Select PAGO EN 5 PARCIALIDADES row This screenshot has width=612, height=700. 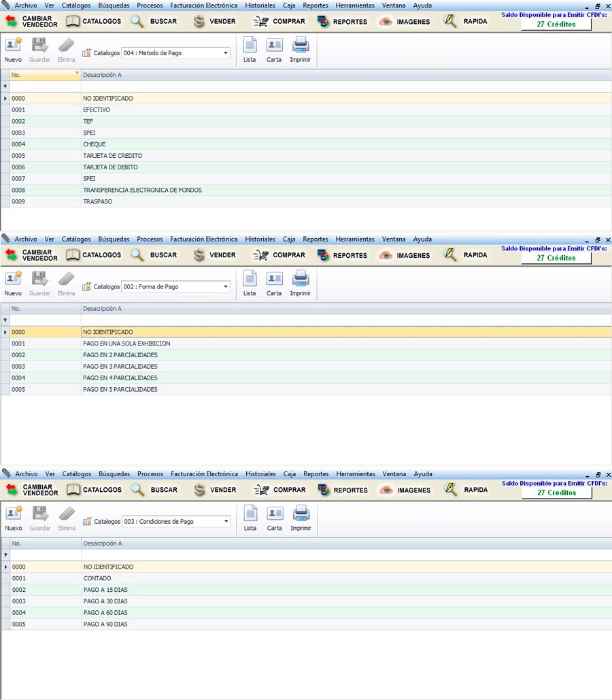click(x=306, y=389)
